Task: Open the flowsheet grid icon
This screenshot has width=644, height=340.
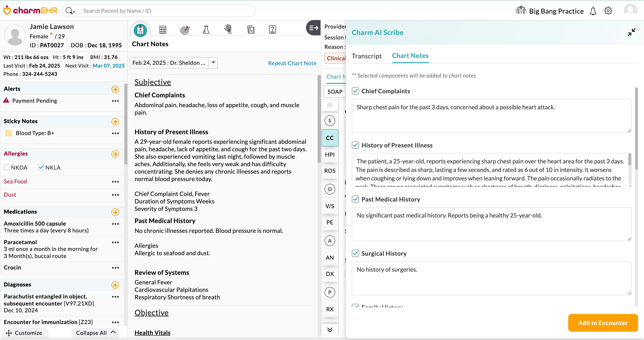Action: point(163,30)
